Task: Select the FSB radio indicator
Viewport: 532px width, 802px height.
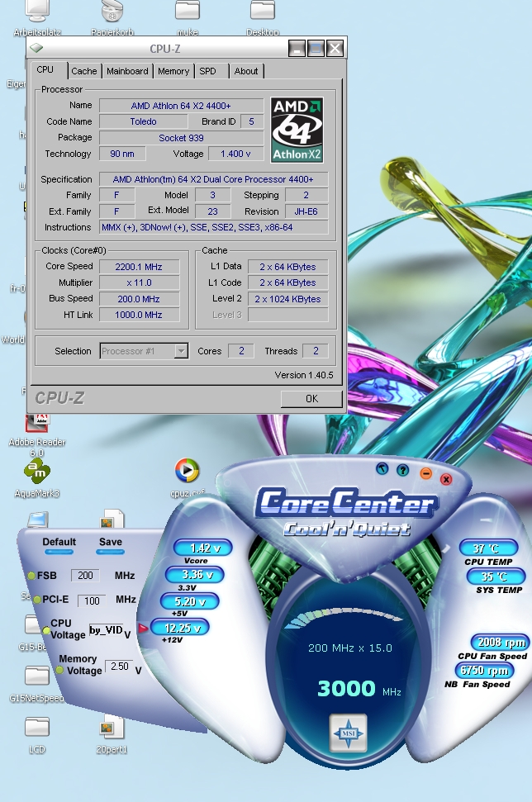Action: click(x=31, y=576)
